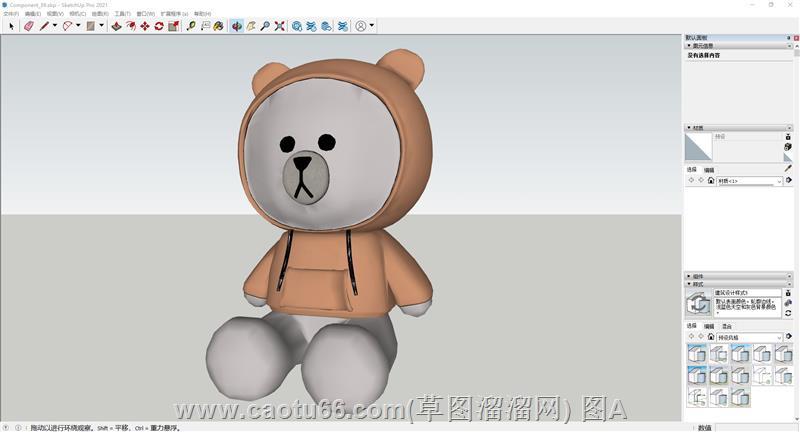Collapse the Materials panel header

pyautogui.click(x=738, y=128)
